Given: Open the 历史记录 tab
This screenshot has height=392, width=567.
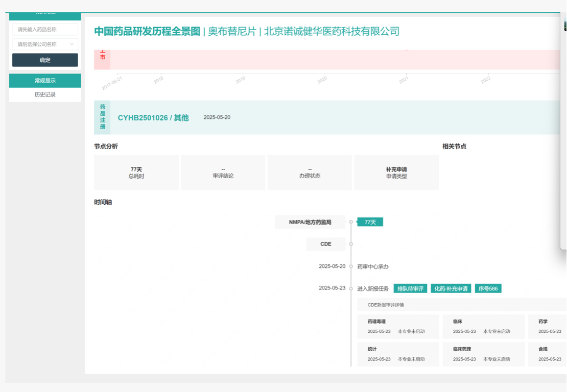Looking at the screenshot, I should point(45,94).
